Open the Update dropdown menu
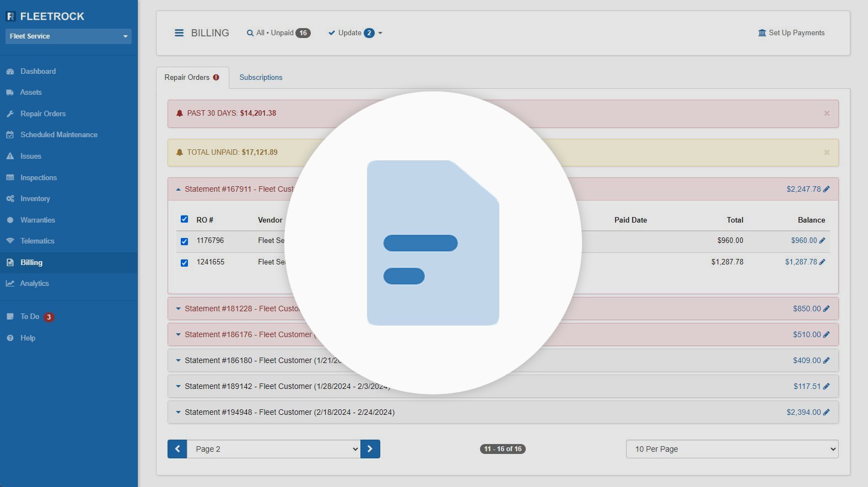This screenshot has width=868, height=487. (355, 33)
